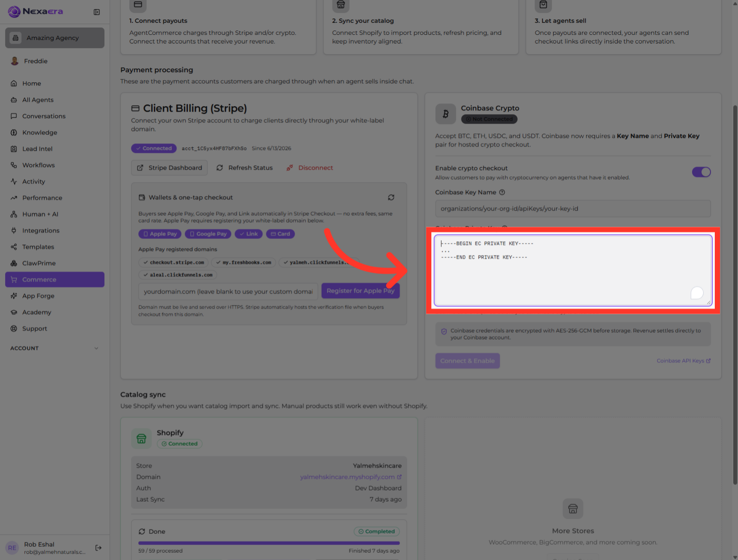This screenshot has width=738, height=560.
Task: Click Refresh Status for Stripe
Action: (244, 167)
